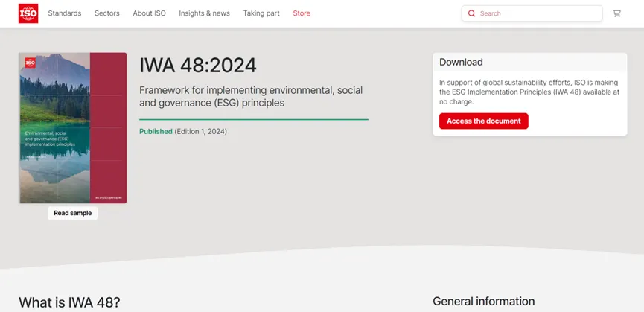Click the Read sample button

pyautogui.click(x=72, y=213)
